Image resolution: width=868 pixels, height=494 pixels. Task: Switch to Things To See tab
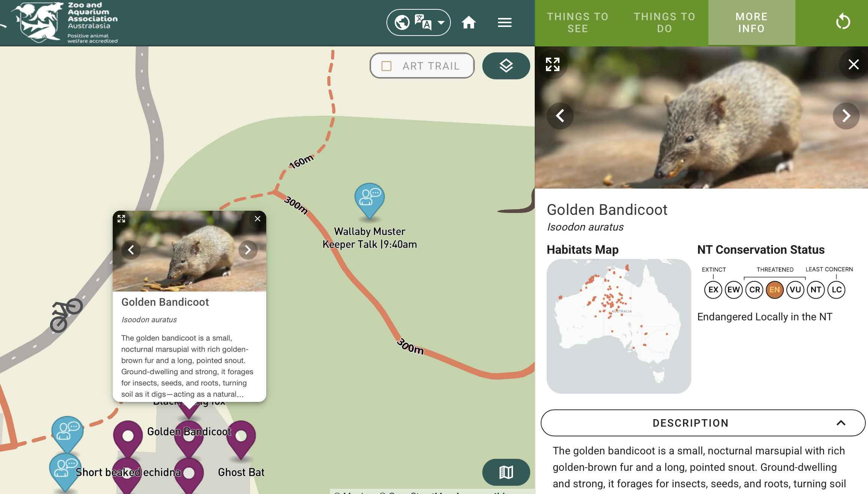point(578,22)
